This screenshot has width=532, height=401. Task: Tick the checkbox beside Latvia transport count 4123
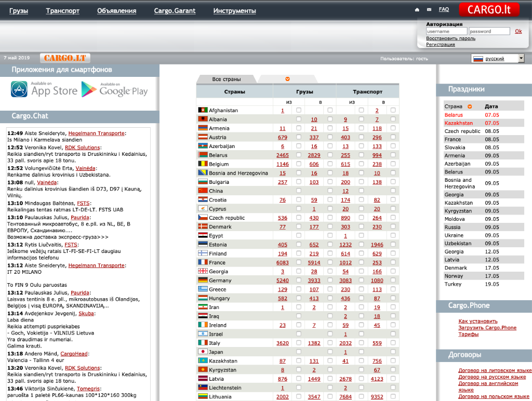(393, 379)
